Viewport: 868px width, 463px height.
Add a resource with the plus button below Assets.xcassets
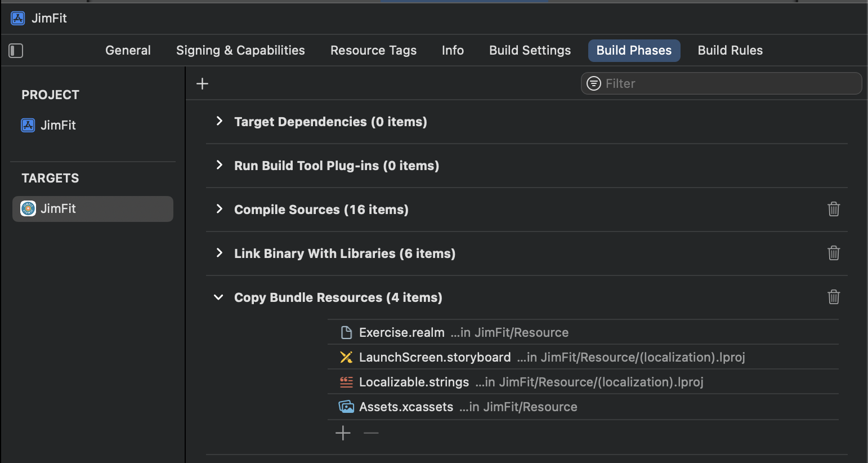343,433
